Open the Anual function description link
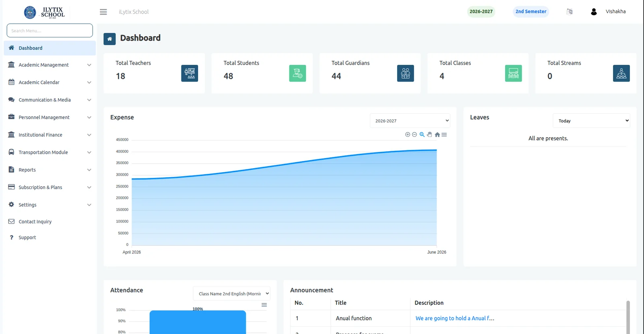This screenshot has height=334, width=644. tap(455, 318)
